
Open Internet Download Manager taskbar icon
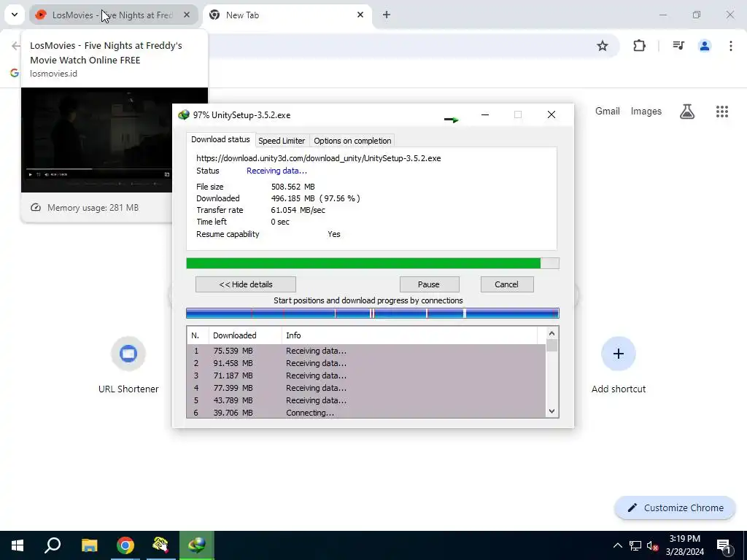point(197,545)
